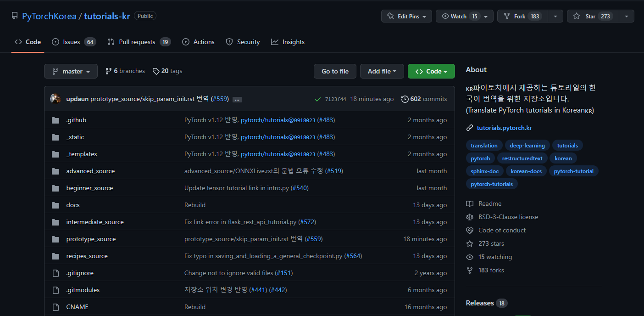Switch to the Code tab
The width and height of the screenshot is (644, 316).
[28, 42]
